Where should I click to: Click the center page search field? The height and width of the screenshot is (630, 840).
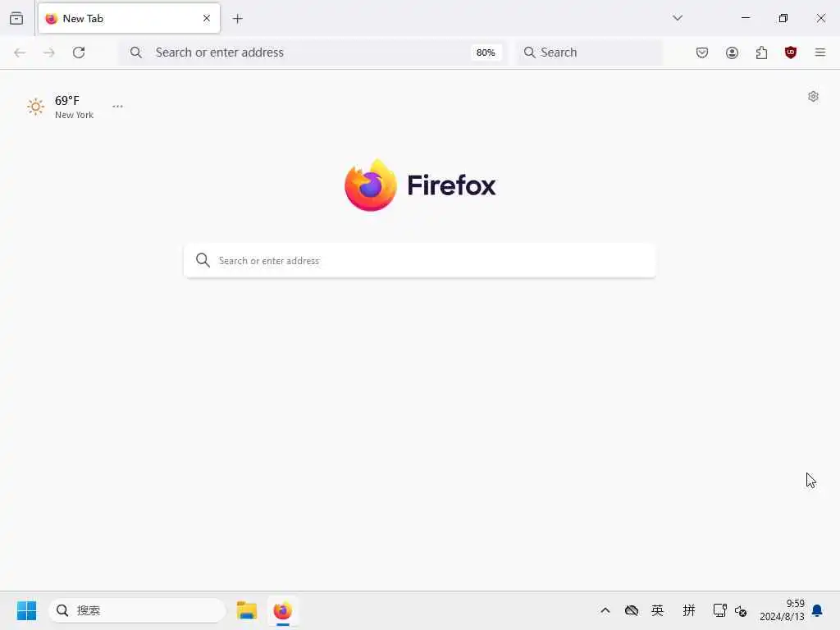(x=420, y=261)
